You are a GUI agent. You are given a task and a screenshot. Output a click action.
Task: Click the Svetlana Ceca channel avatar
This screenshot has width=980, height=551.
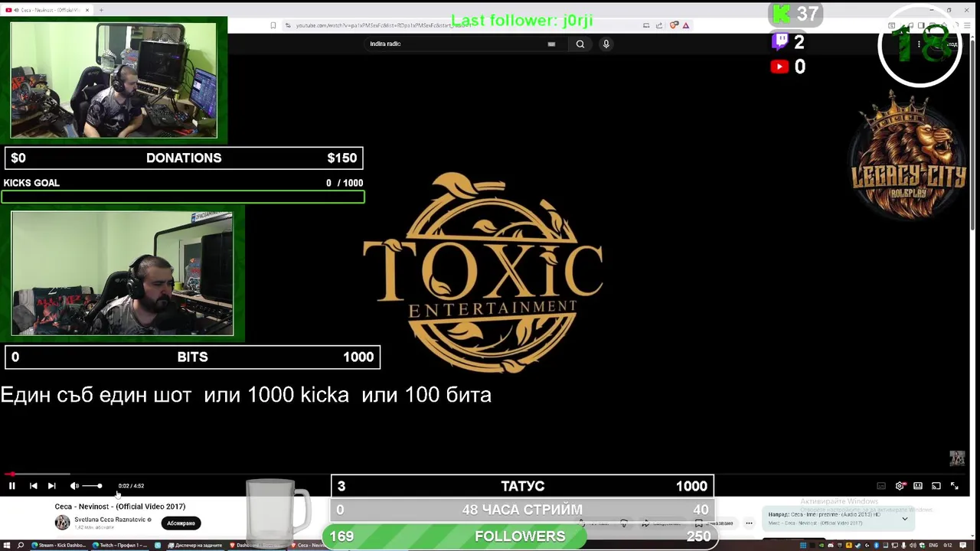62,523
